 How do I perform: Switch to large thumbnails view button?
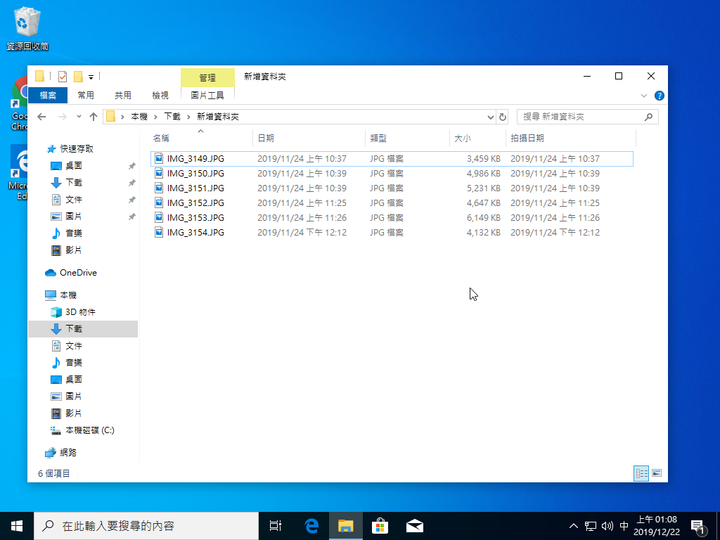657,473
